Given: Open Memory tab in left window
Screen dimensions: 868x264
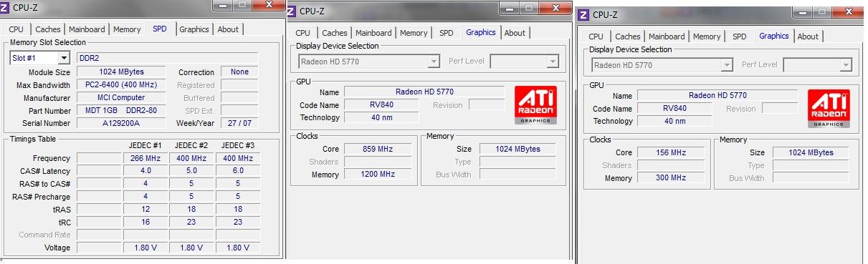Looking at the screenshot, I should tap(127, 29).
